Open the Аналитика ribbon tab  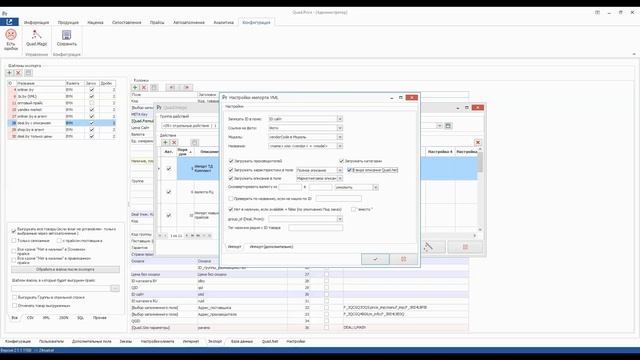pyautogui.click(x=224, y=22)
